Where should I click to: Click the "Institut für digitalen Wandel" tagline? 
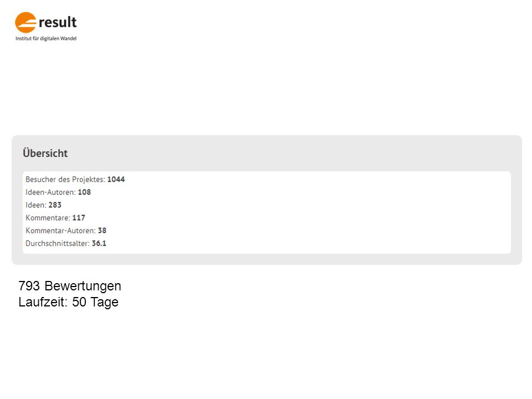[x=46, y=39]
